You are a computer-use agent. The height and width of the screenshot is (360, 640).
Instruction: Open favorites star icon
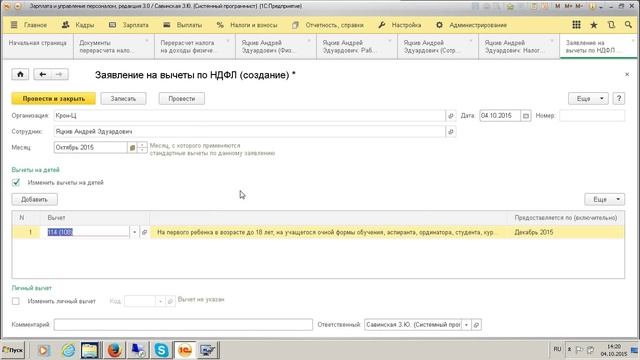(x=594, y=25)
